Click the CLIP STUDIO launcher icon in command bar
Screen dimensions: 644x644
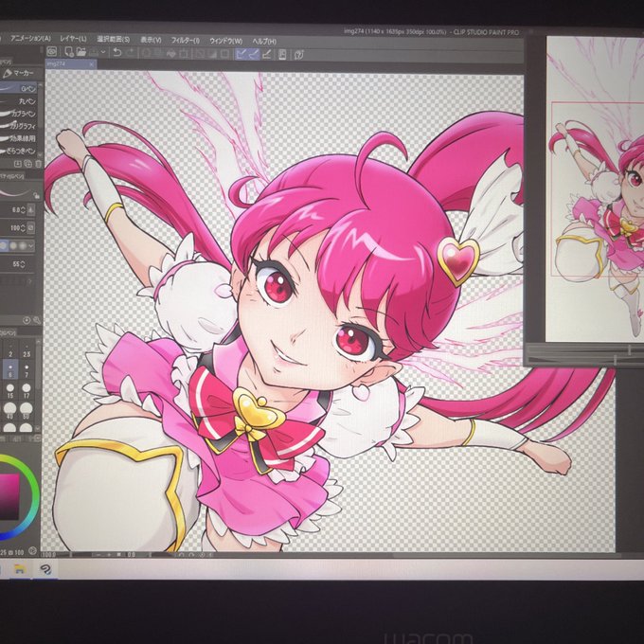(x=52, y=51)
